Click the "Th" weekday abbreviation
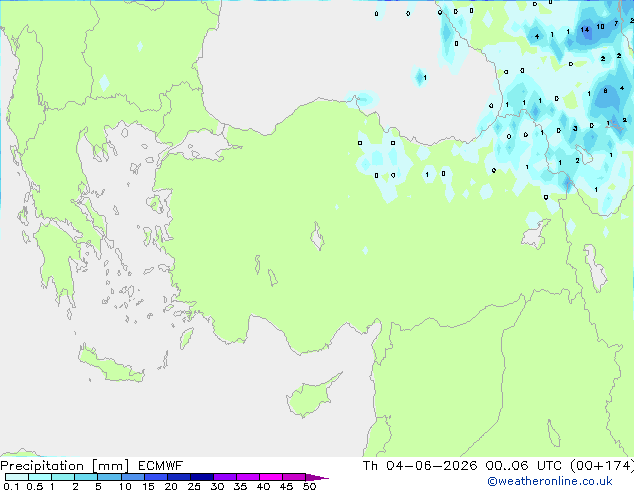Viewport: 634px width, 490px height. (x=370, y=466)
